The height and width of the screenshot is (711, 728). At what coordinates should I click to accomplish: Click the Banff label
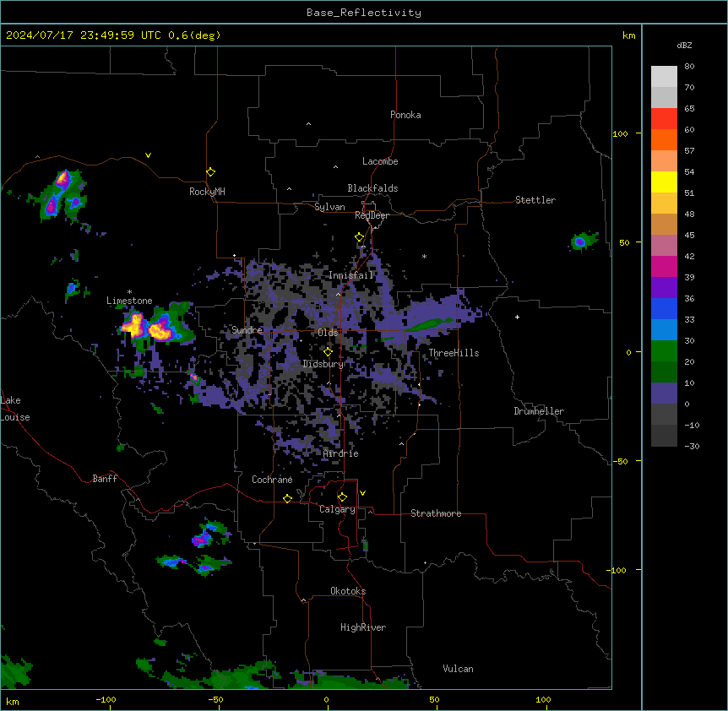point(105,479)
